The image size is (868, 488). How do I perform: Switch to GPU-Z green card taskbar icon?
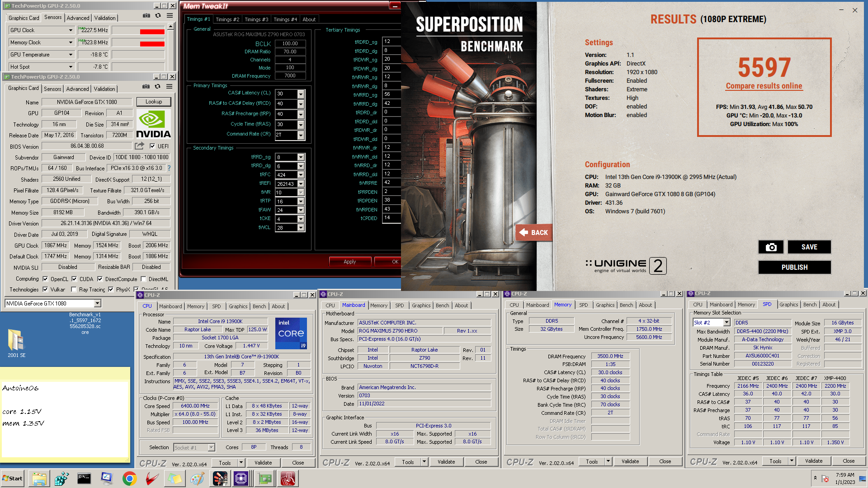tap(265, 479)
